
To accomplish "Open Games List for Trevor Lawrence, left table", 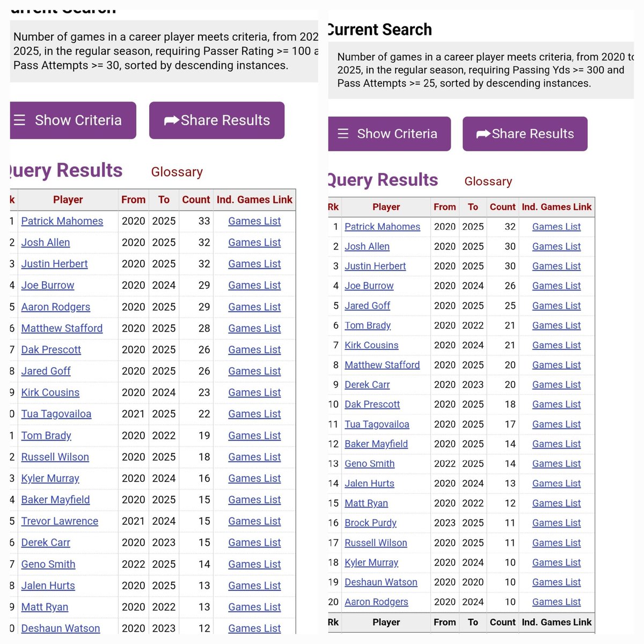I will (254, 521).
